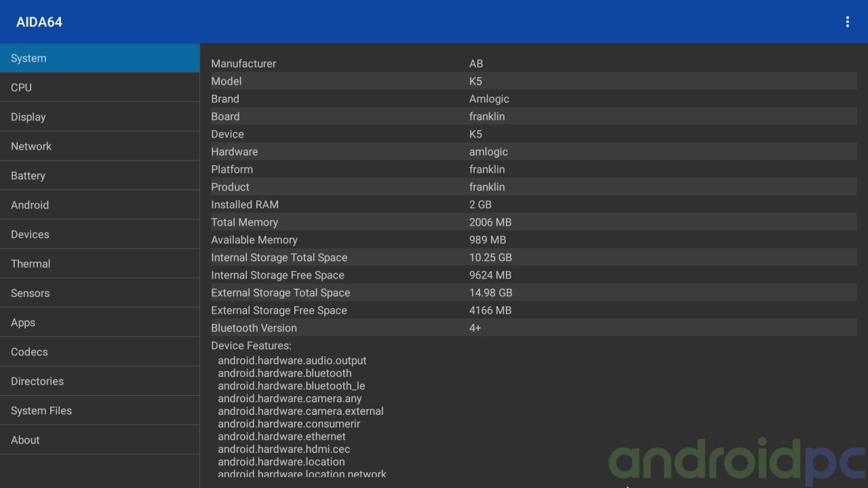Open the Directories section
Image resolution: width=868 pixels, height=488 pixels.
tap(100, 381)
